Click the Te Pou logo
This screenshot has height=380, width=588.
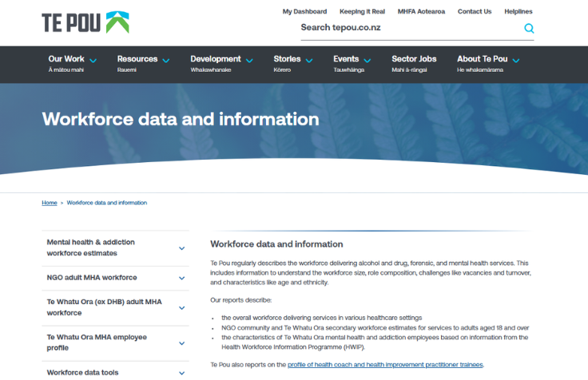(x=85, y=22)
